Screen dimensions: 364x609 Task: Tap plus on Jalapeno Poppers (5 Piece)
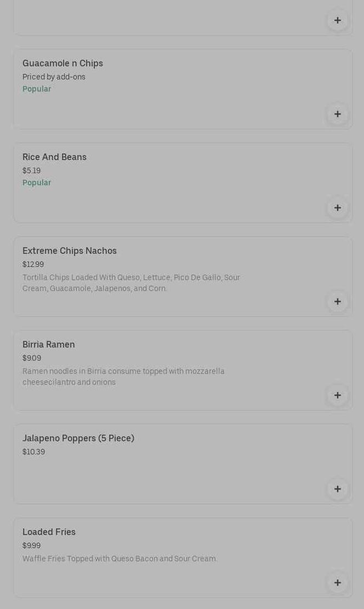(337, 489)
